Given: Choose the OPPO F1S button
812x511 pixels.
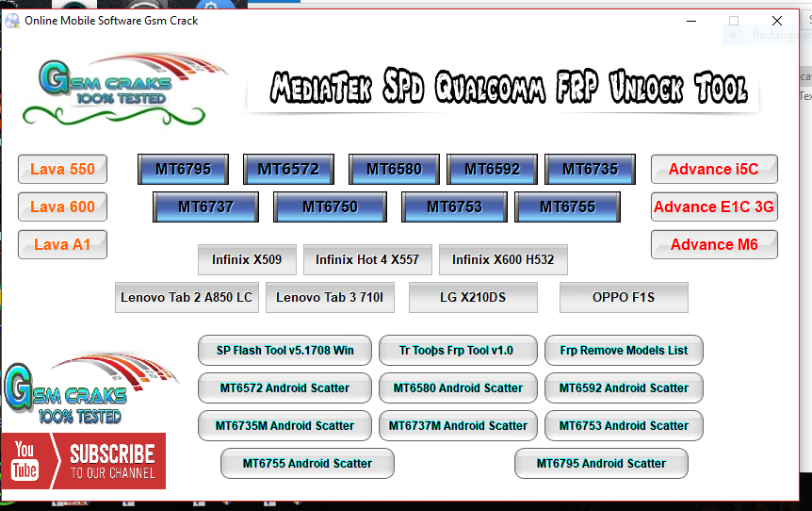Looking at the screenshot, I should tap(624, 298).
